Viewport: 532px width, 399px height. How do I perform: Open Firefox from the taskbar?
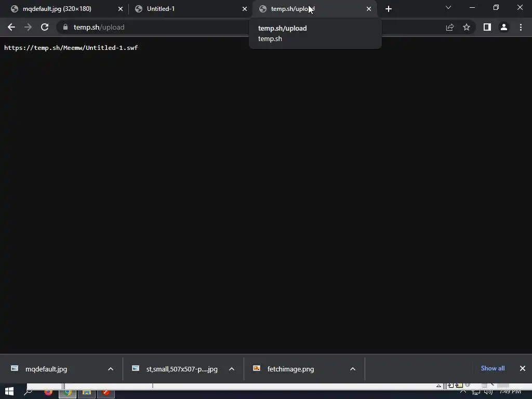48,392
